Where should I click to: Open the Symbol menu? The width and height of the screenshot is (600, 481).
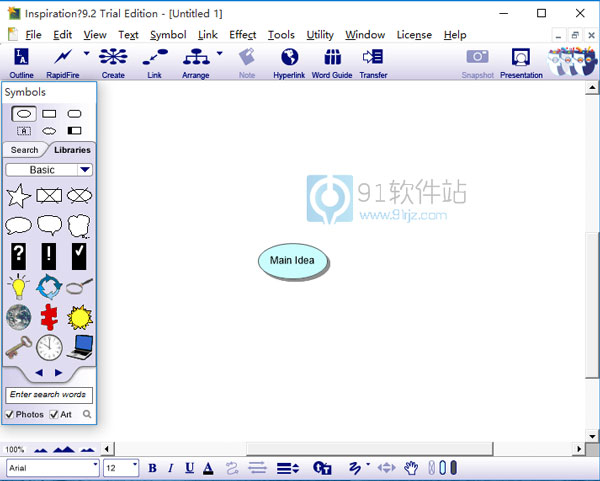[x=168, y=35]
